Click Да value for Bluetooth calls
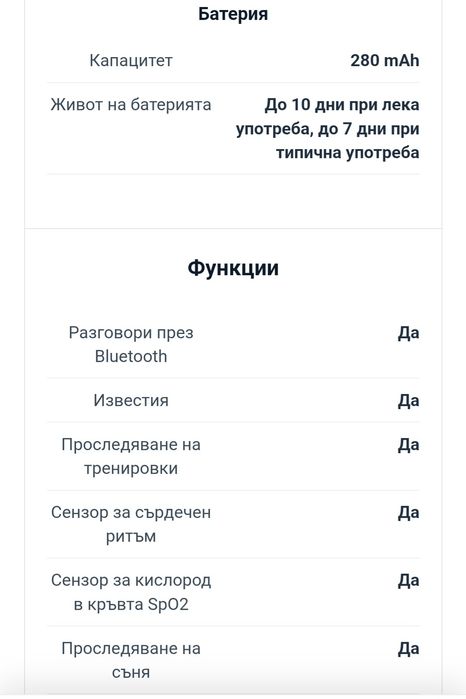The image size is (466, 699). (408, 333)
